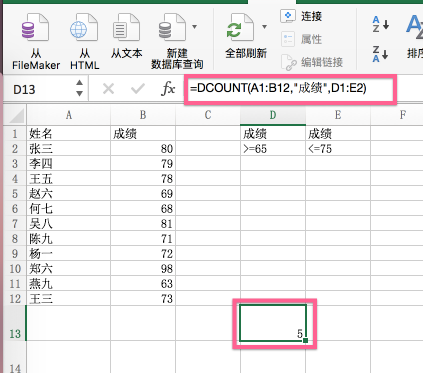Click cell A1 containing 姓名
This screenshot has width=423, height=373.
[68, 133]
